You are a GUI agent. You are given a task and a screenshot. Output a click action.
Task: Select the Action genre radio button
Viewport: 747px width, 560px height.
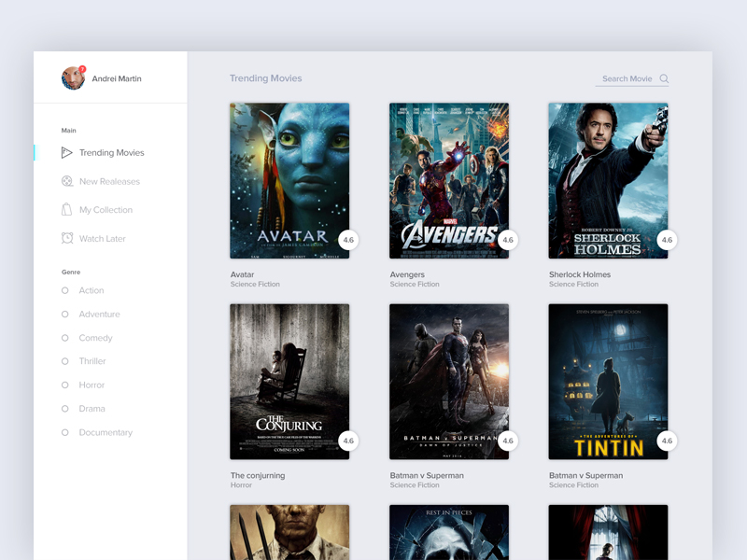click(x=65, y=290)
